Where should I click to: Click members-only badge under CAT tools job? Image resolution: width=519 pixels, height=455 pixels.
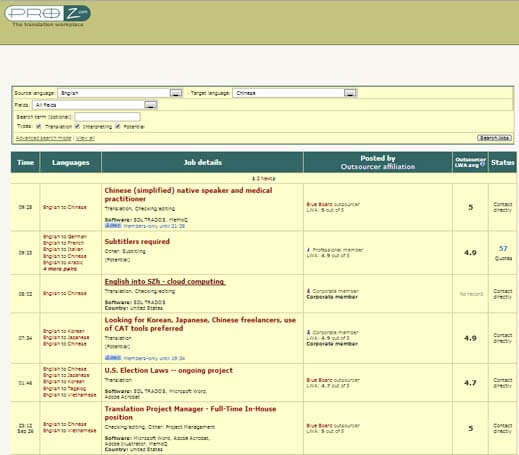[113, 358]
